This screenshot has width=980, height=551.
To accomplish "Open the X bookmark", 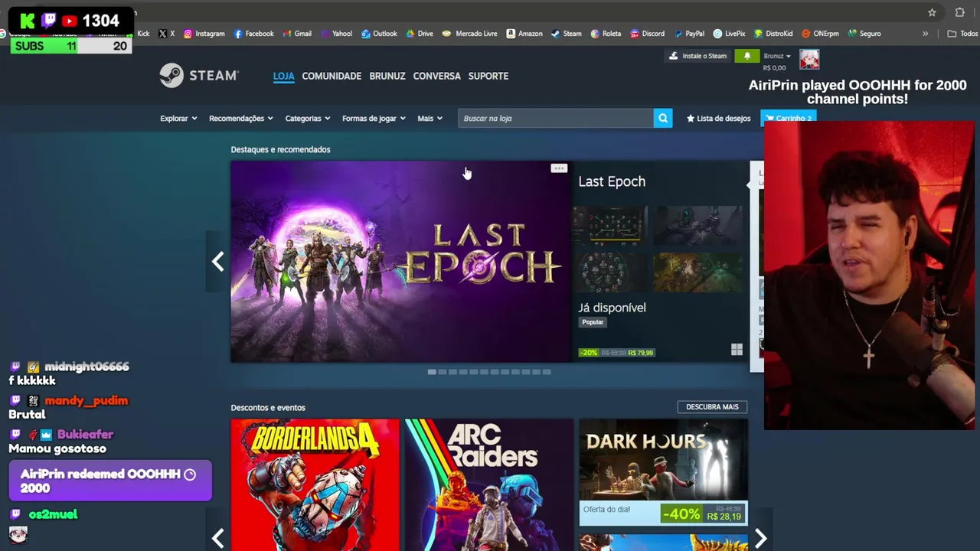I will pyautogui.click(x=166, y=34).
